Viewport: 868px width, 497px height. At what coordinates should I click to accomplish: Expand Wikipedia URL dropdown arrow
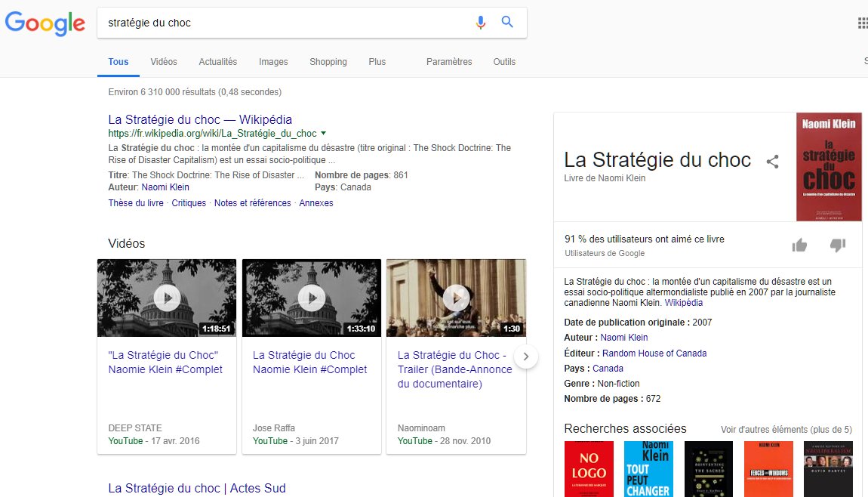[323, 133]
